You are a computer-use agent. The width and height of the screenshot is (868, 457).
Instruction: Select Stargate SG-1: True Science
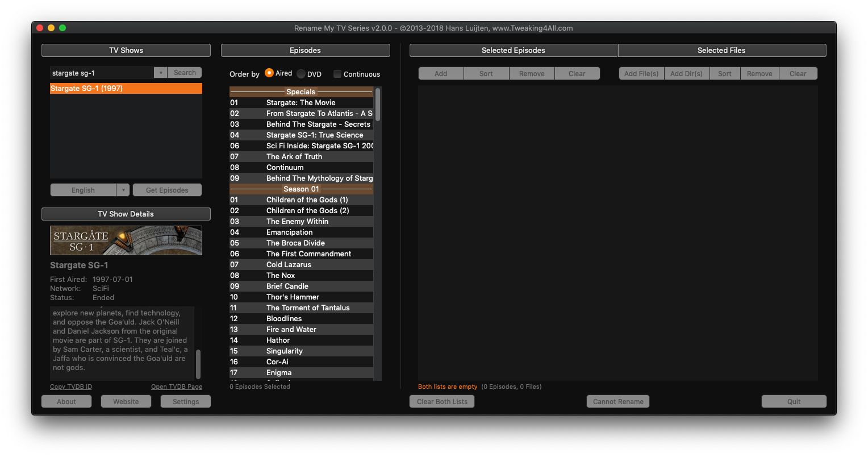[301, 135]
